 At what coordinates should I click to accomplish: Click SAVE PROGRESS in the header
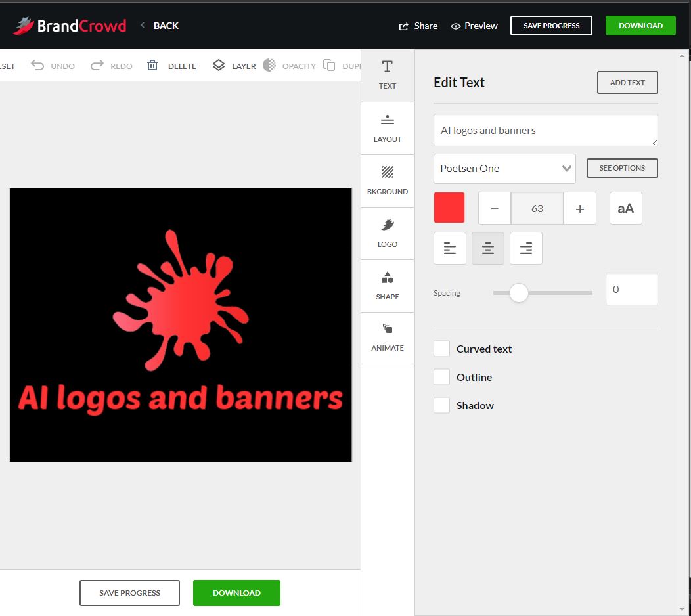(551, 26)
